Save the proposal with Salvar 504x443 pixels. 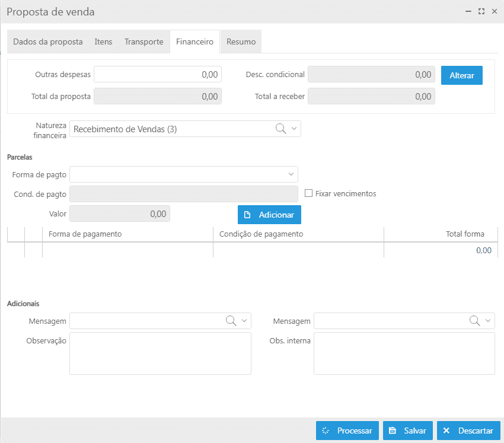407,431
